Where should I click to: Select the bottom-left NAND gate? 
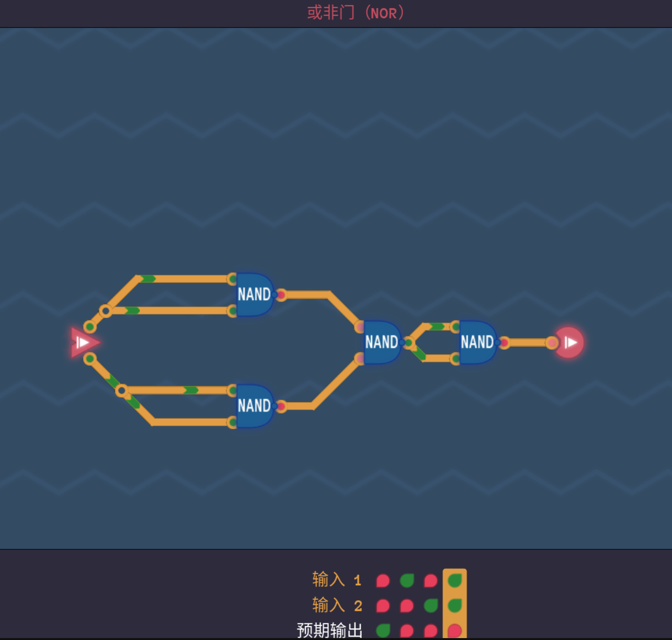pos(254,405)
